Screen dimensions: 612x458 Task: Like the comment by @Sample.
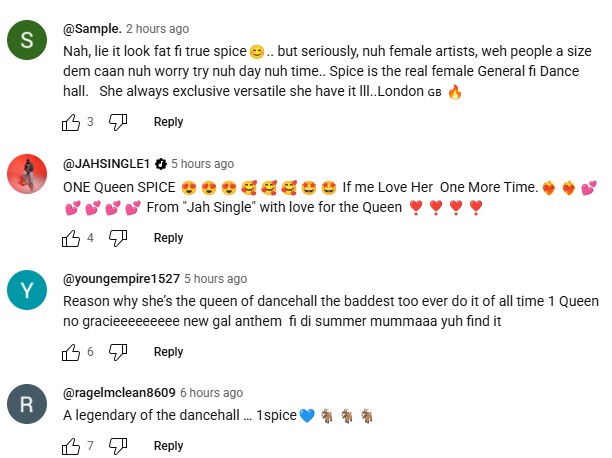71,122
